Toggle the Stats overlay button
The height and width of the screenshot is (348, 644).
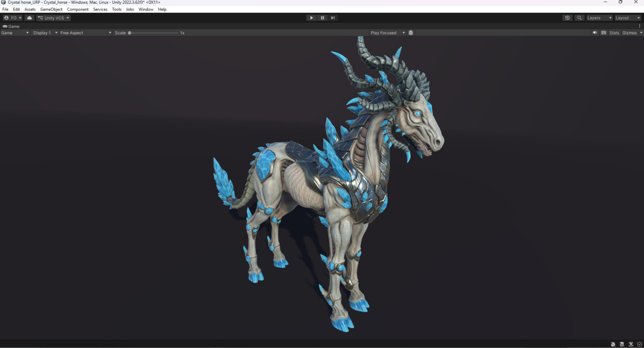[614, 33]
